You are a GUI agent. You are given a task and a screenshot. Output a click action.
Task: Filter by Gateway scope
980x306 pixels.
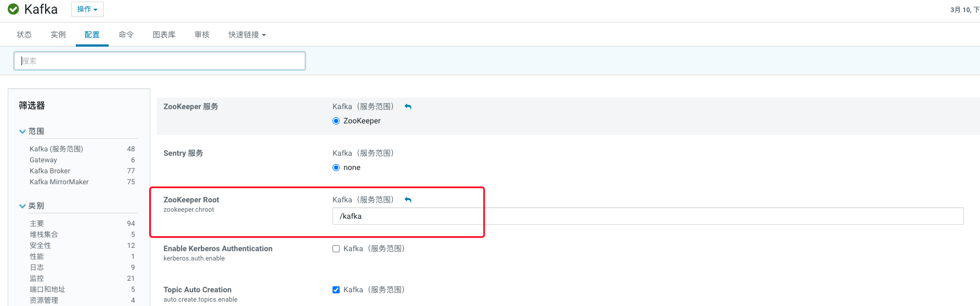(43, 160)
